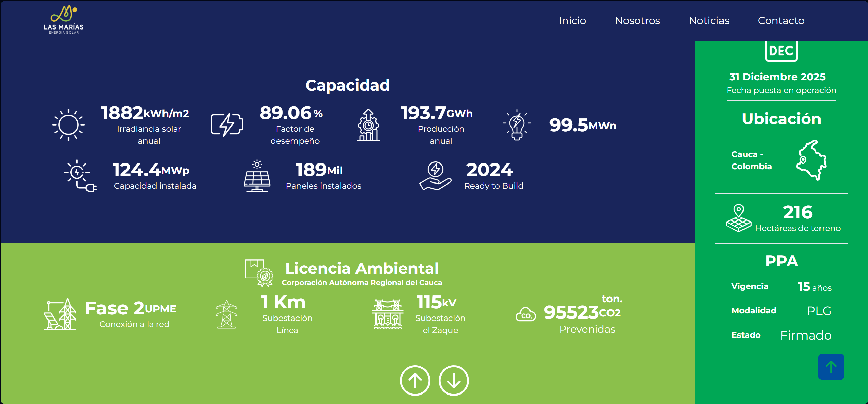Click the substation icon near 115kV
868x404 pixels.
[388, 314]
